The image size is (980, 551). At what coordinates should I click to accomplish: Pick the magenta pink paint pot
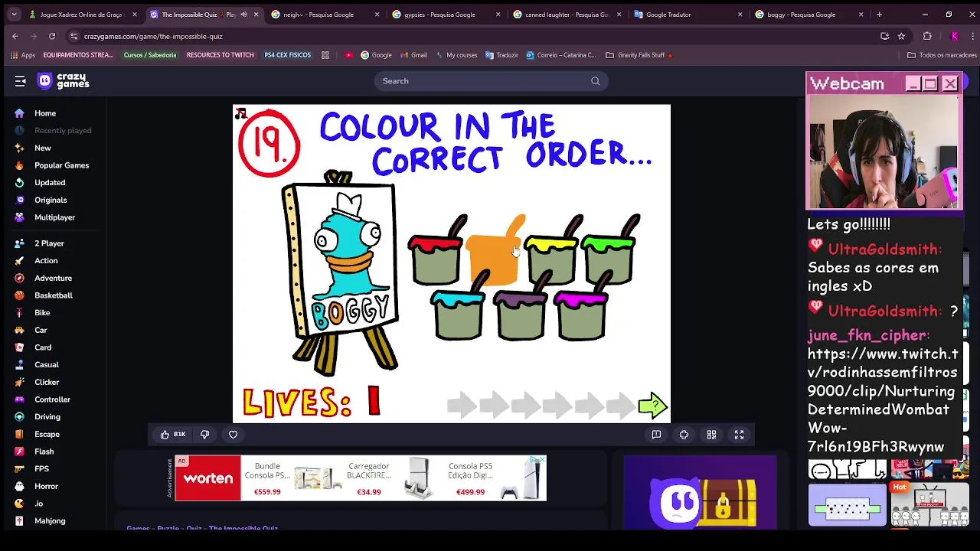tap(582, 315)
